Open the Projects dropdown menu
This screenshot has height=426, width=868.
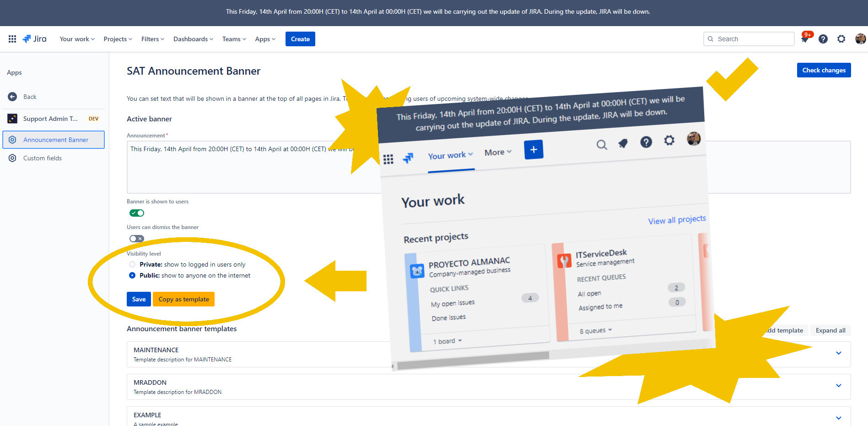coord(118,39)
